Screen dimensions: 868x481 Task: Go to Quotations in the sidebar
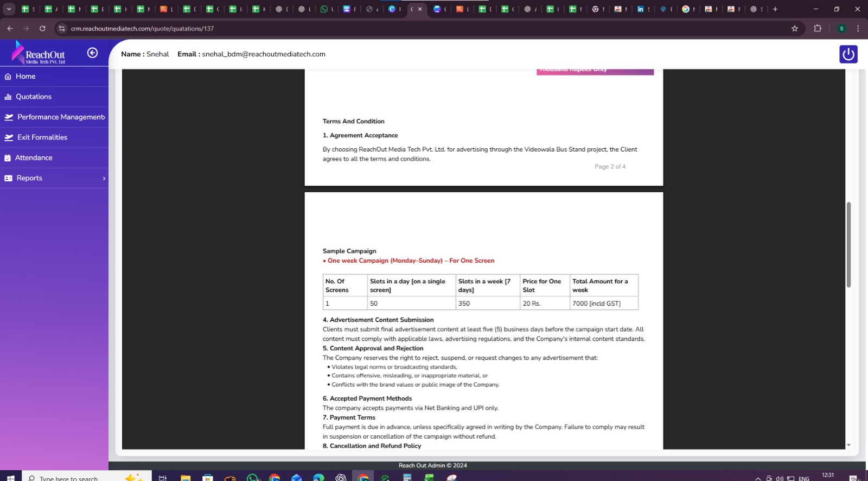click(x=34, y=97)
